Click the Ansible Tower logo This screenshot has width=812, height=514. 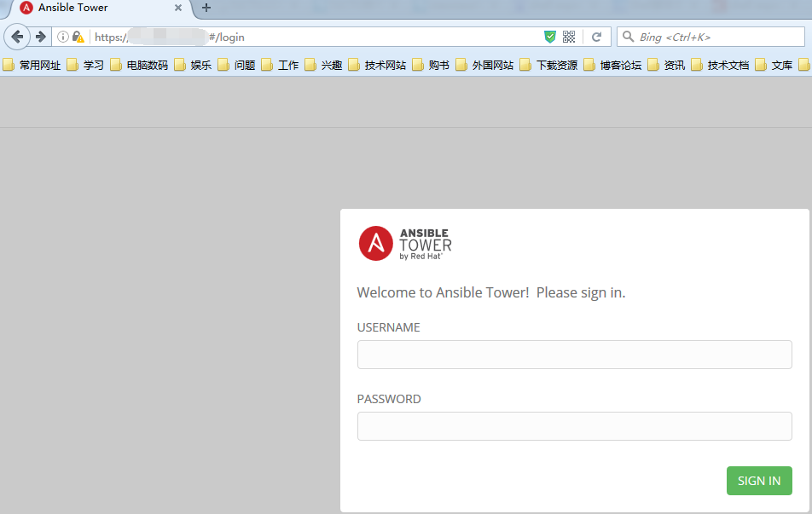pyautogui.click(x=405, y=243)
